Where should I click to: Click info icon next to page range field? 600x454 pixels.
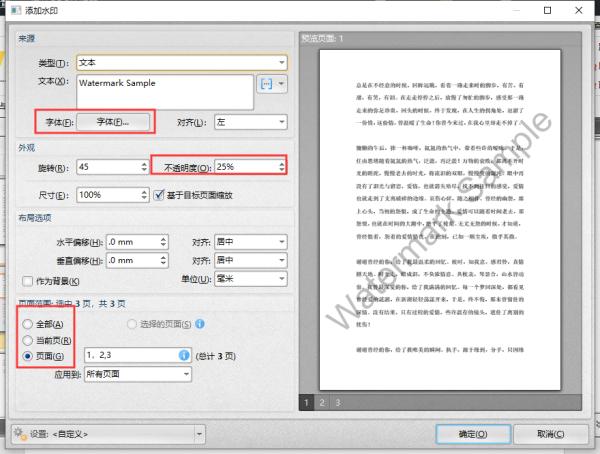click(184, 355)
